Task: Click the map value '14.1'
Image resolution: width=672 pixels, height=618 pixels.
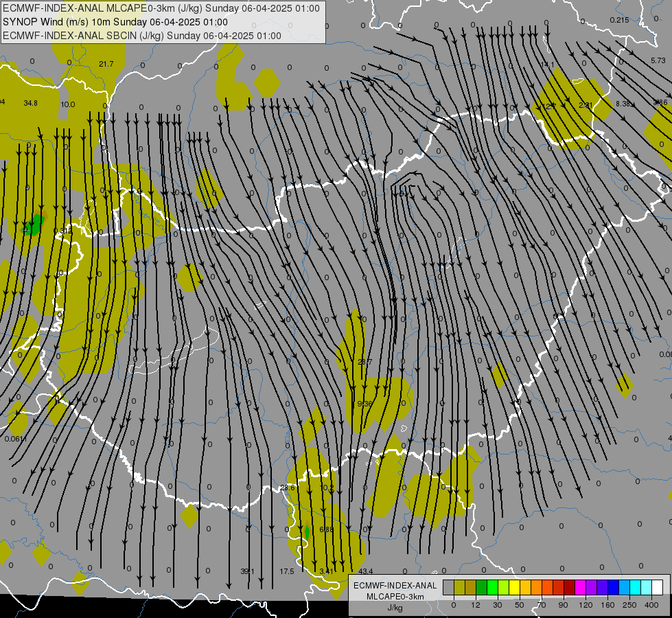Action: coord(547,65)
